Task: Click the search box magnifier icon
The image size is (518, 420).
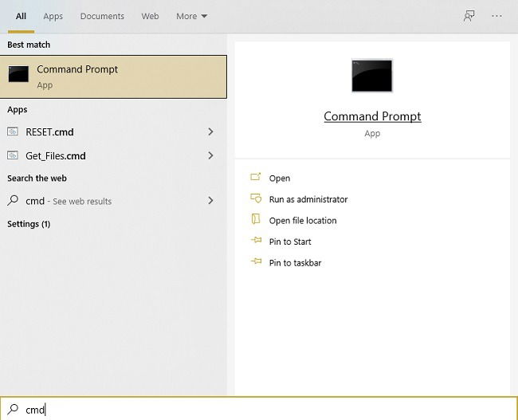Action: (13, 409)
